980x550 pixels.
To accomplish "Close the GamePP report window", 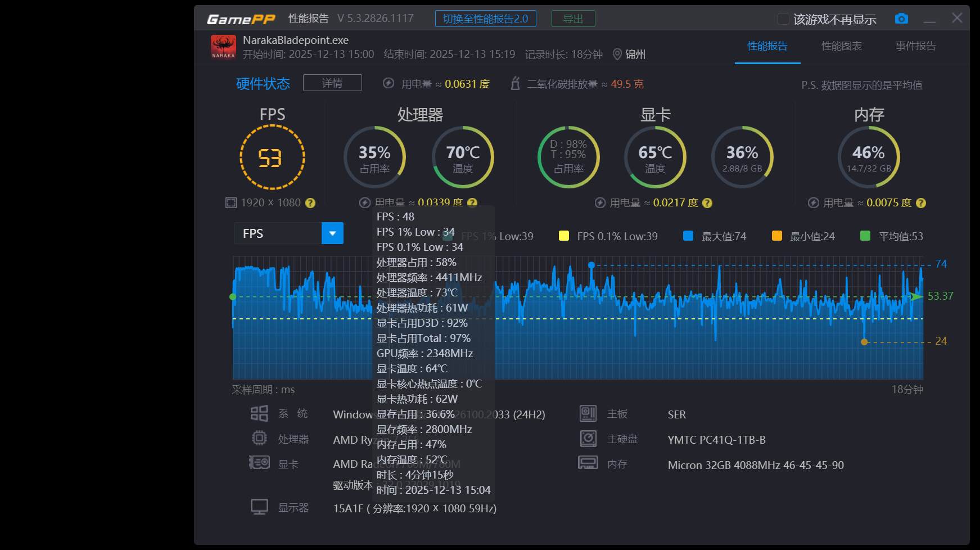I will click(957, 18).
